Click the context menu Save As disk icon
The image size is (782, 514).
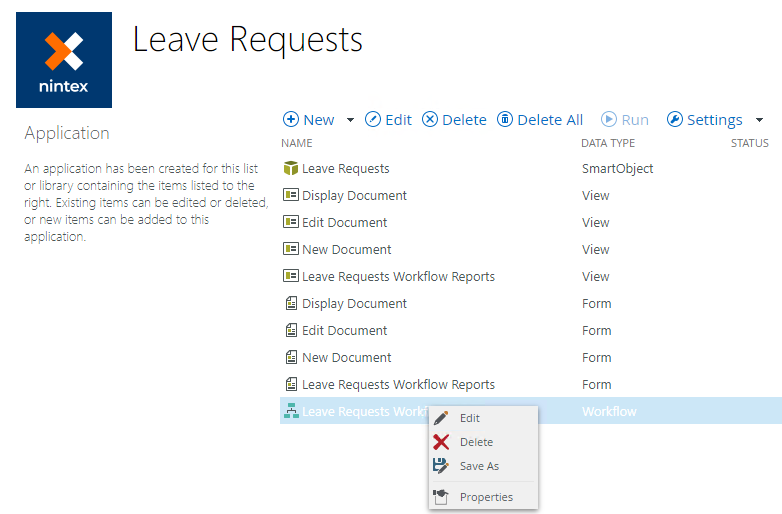click(441, 466)
